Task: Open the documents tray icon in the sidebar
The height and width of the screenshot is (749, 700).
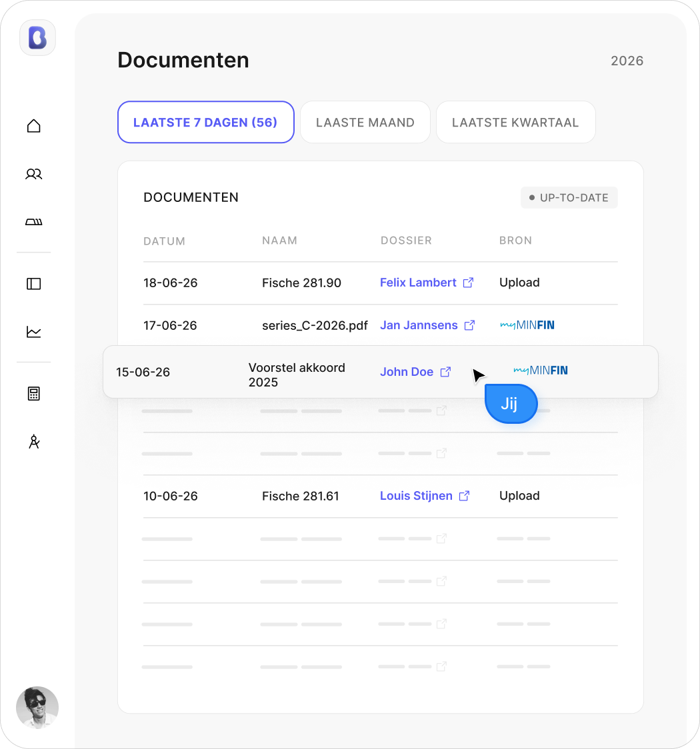Action: [x=33, y=222]
